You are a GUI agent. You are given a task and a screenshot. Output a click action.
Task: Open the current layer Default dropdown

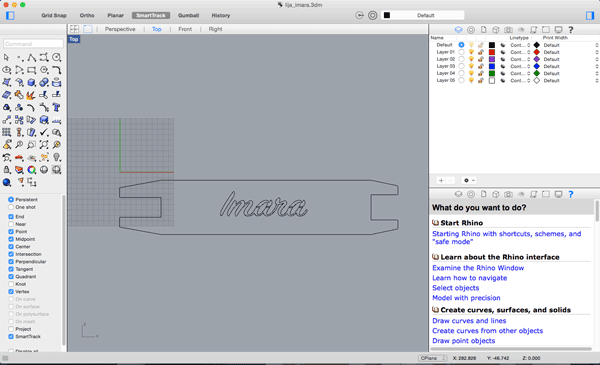(423, 15)
